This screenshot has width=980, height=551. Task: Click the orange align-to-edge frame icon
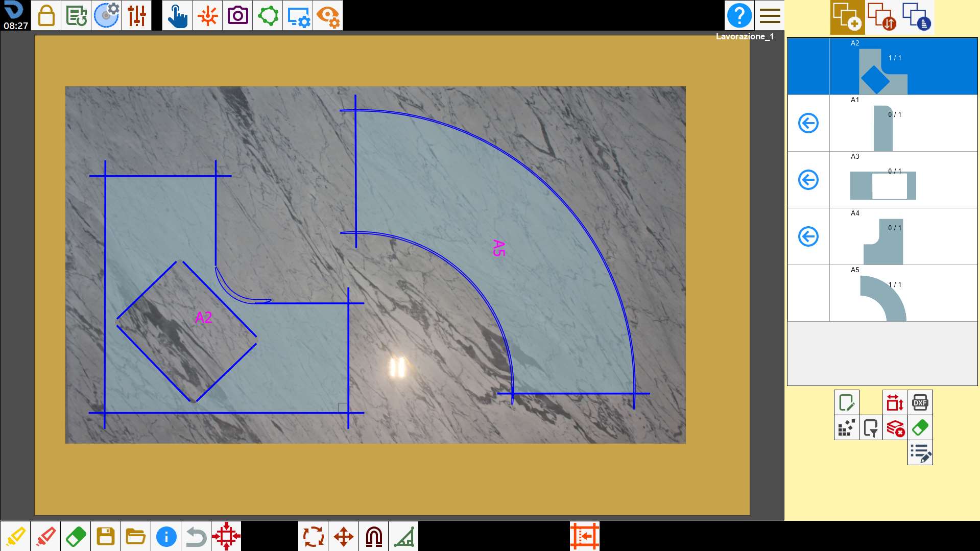(x=585, y=536)
